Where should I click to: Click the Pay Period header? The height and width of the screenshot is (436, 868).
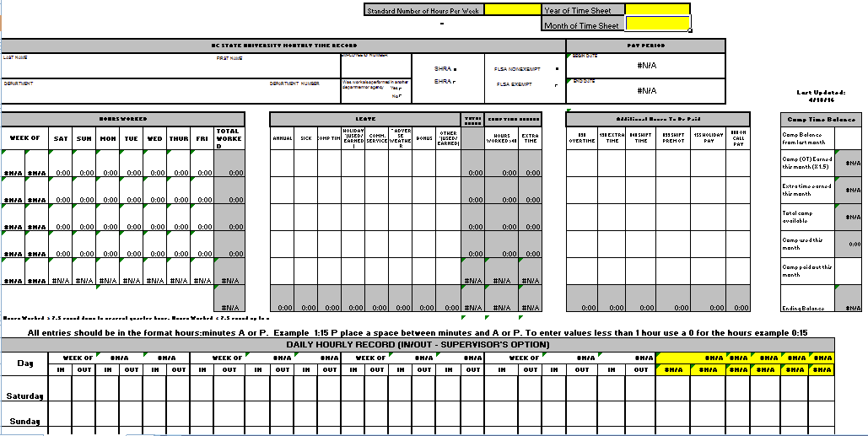[x=646, y=46]
